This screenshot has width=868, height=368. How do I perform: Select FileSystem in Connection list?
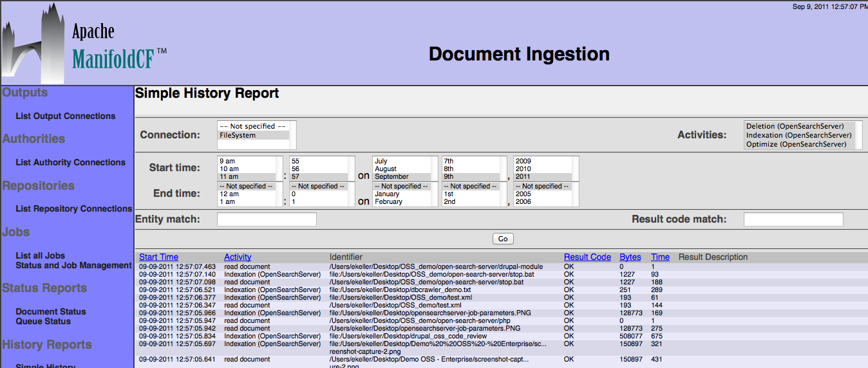click(238, 136)
